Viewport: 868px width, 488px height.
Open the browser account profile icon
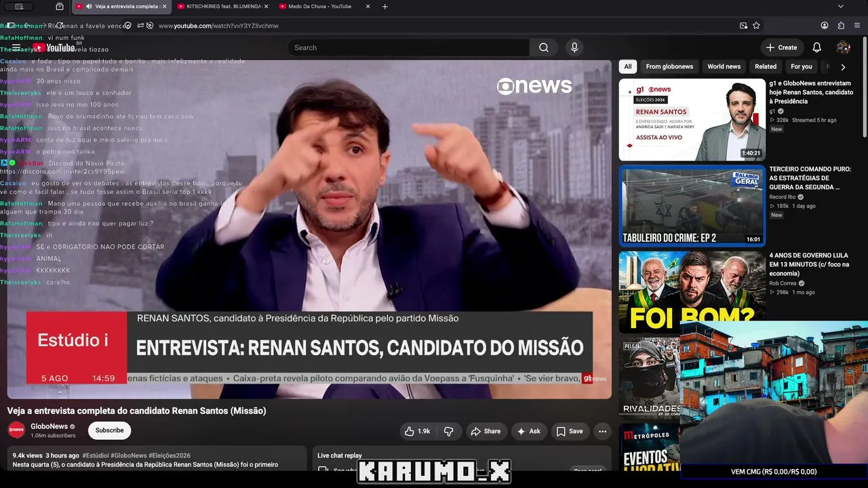(x=825, y=26)
